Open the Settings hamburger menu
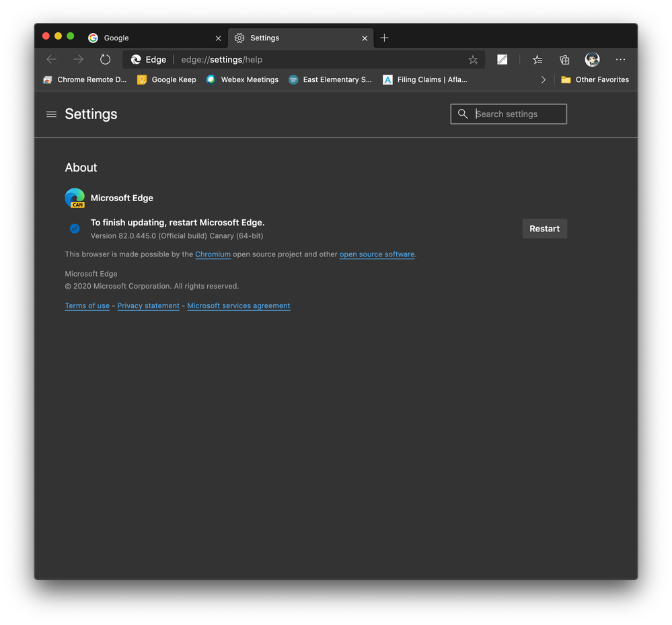 [x=51, y=114]
